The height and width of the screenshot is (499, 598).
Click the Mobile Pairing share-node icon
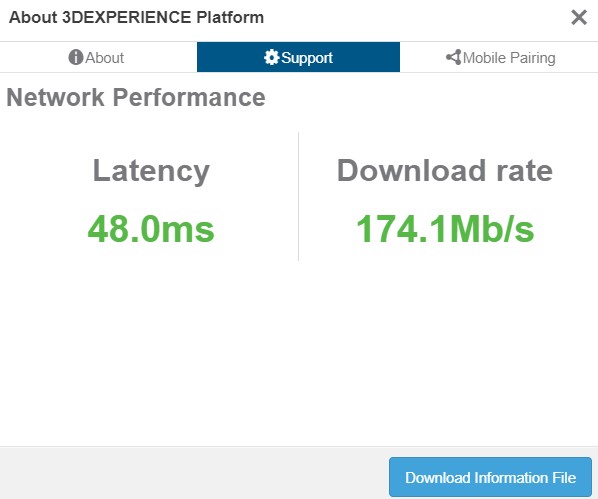pyautogui.click(x=453, y=57)
